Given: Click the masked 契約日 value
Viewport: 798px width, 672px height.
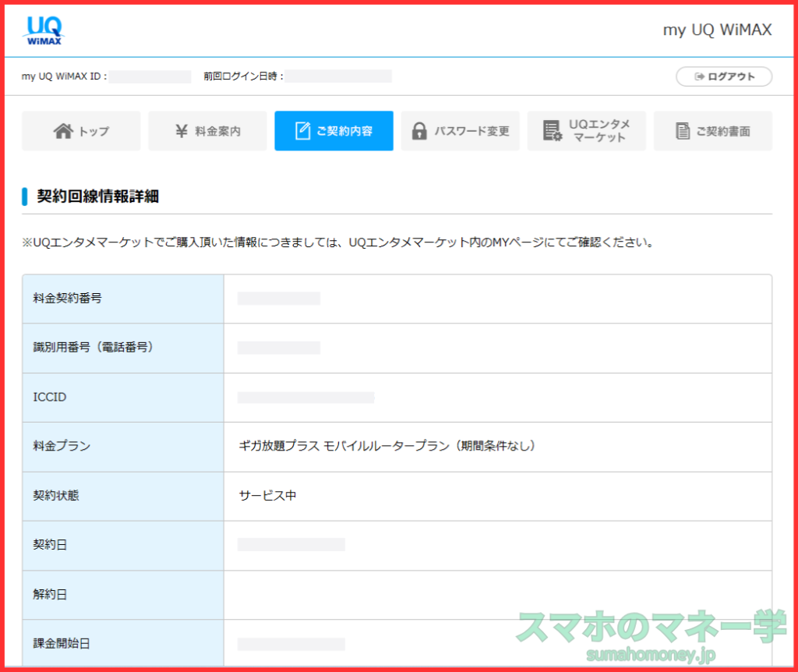Looking at the screenshot, I should point(291,545).
